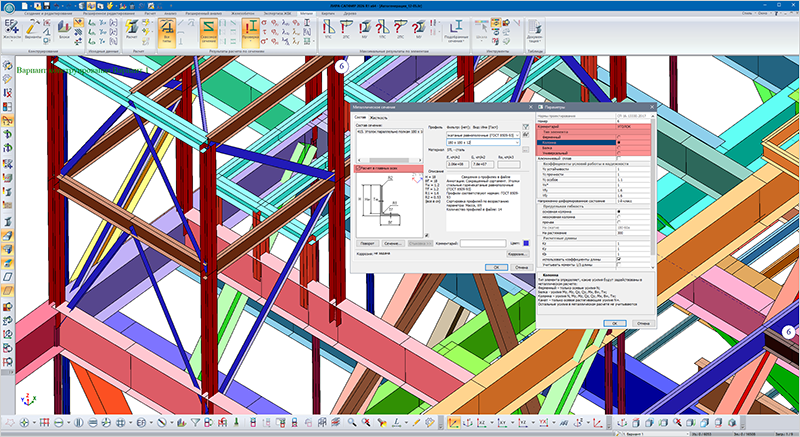
Task: Click the Шкала scale tool in the ribbon
Action: click(481, 30)
